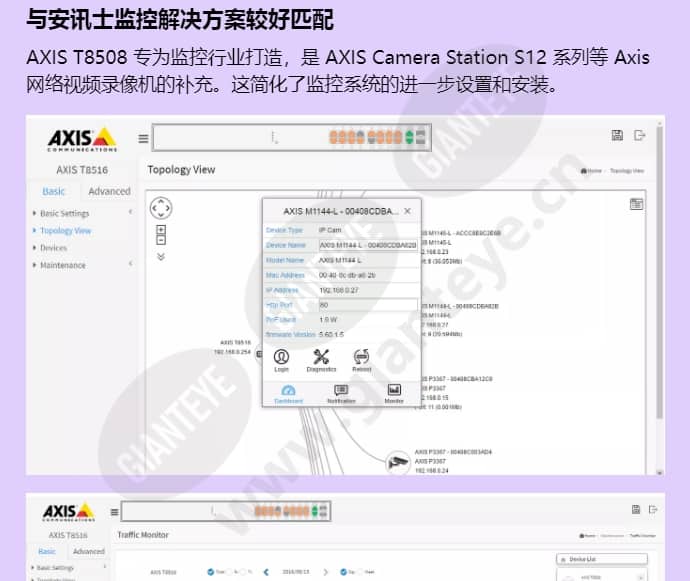Click Home breadcrumb in Topology View screenshot
Screen dimensions: 690x581
click(x=591, y=171)
